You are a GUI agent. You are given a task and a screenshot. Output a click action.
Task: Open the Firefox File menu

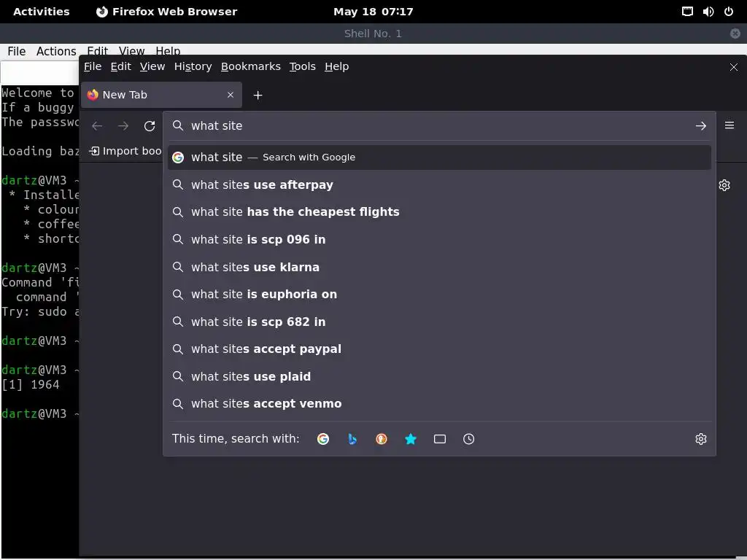[x=93, y=66]
